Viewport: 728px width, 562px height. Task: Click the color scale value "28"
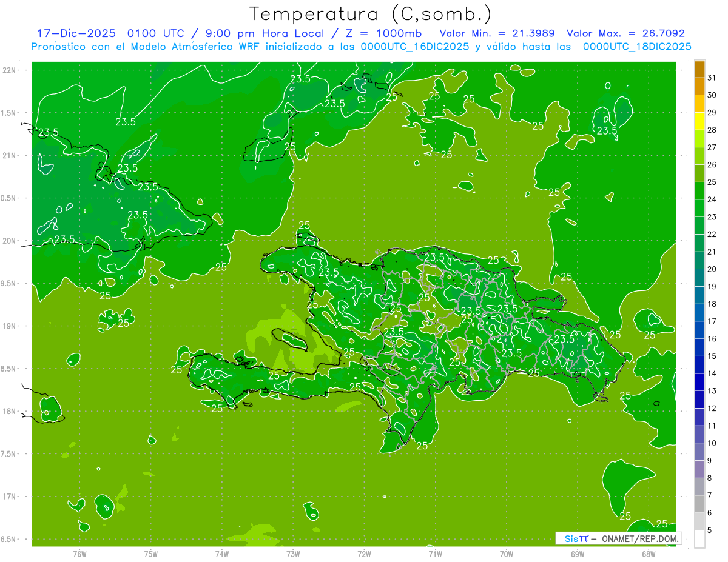[712, 130]
